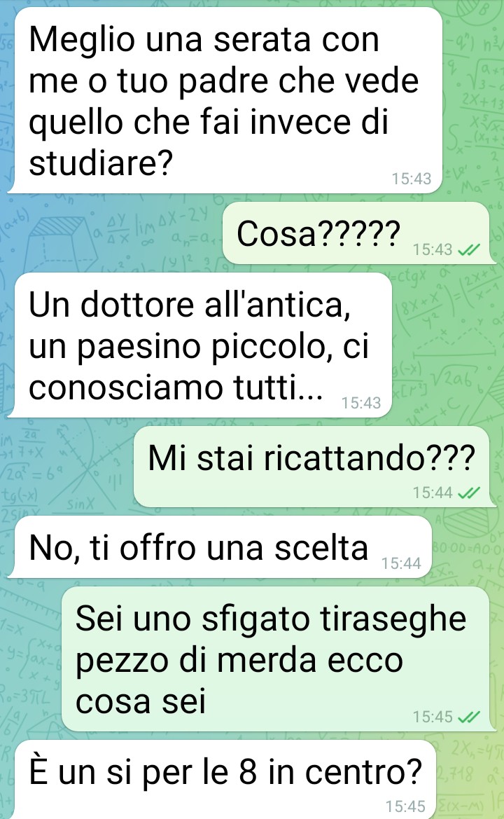This screenshot has width=504, height=819.
Task: Click the 15:44 timestamp beside 'No, ti offro una scelta'
Action: point(400,563)
